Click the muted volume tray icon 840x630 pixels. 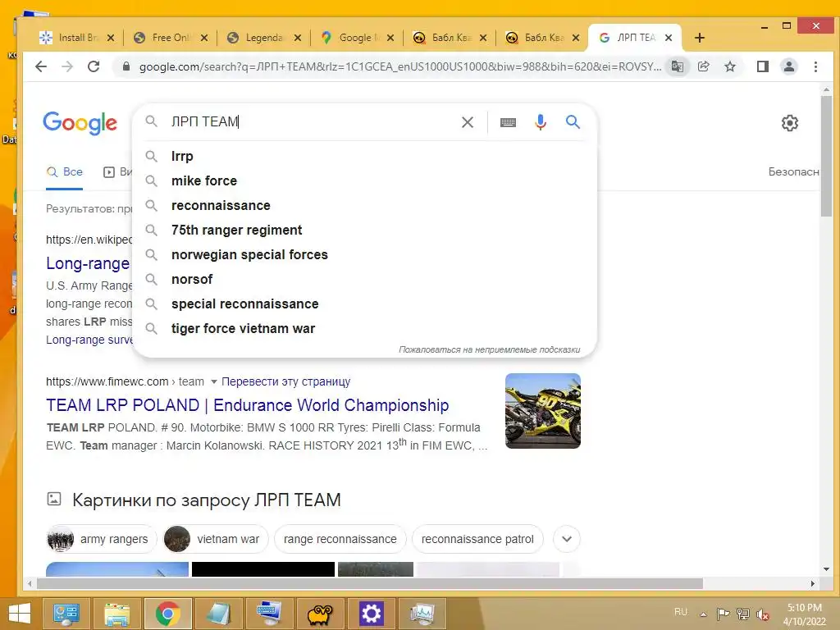762,614
